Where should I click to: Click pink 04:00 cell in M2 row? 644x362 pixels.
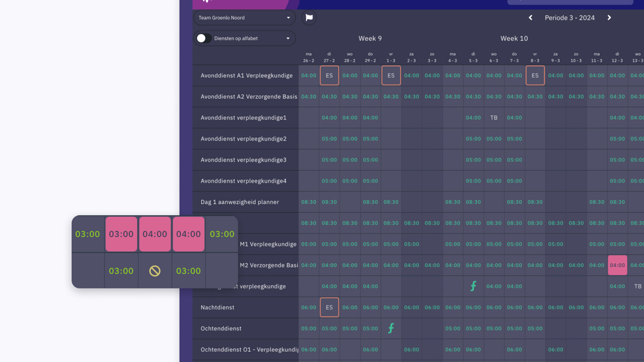(617, 265)
